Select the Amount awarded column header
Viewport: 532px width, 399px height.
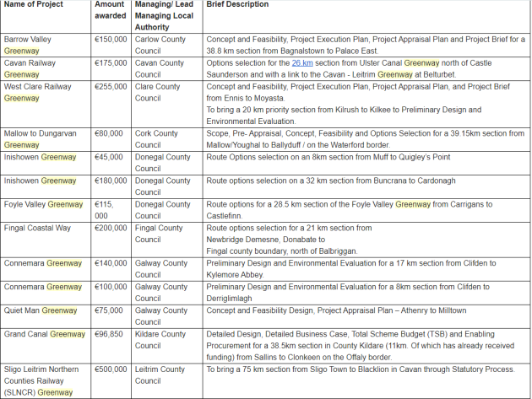(x=110, y=10)
